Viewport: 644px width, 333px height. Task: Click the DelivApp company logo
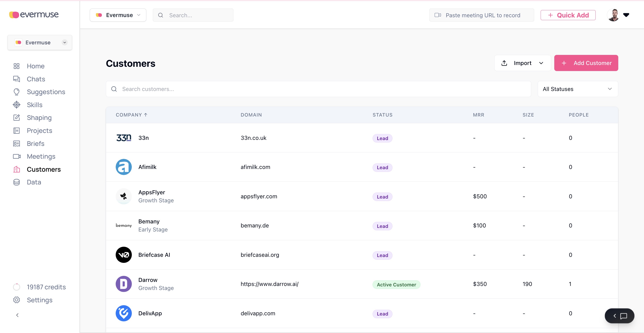point(124,313)
